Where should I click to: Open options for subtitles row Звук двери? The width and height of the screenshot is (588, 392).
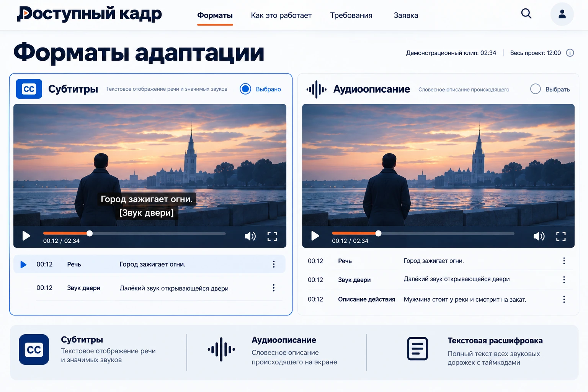click(x=274, y=288)
